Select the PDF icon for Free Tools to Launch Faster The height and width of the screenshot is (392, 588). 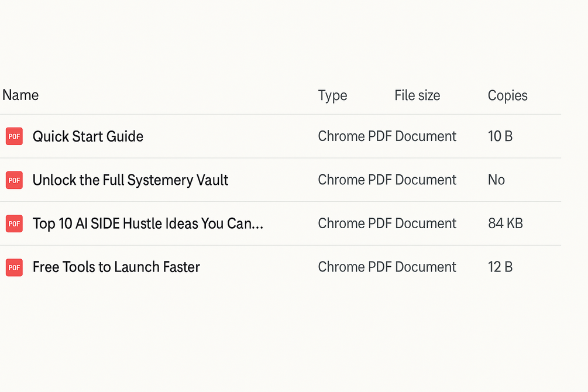click(x=14, y=267)
